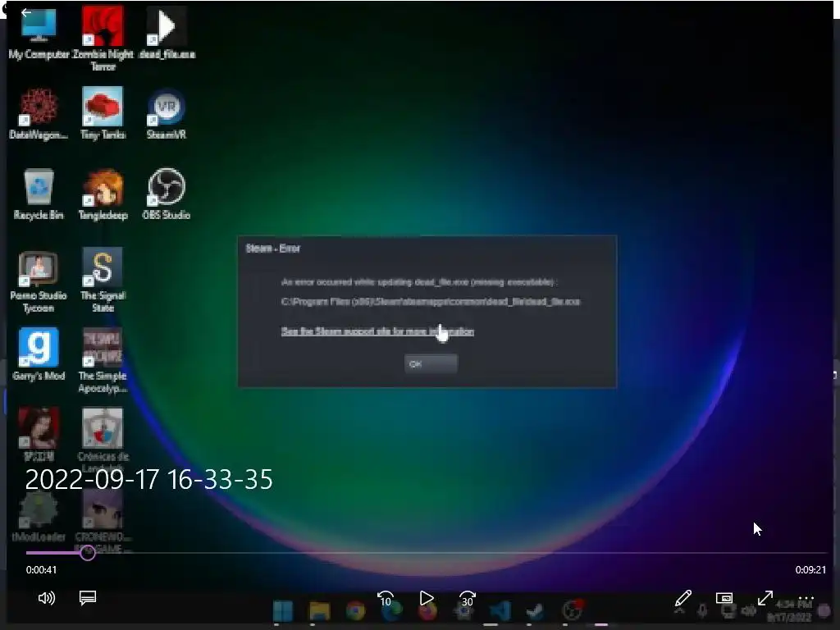
Task: Mute the video volume speaker icon
Action: coord(47,598)
